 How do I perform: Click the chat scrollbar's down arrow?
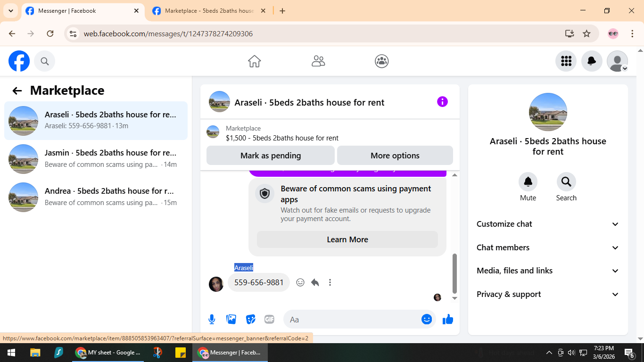click(454, 298)
